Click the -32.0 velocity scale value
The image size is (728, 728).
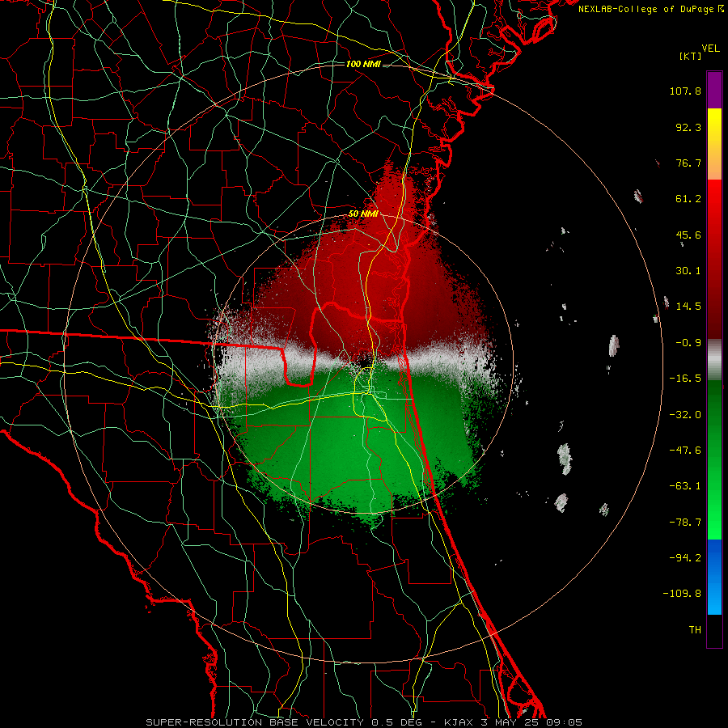685,415
